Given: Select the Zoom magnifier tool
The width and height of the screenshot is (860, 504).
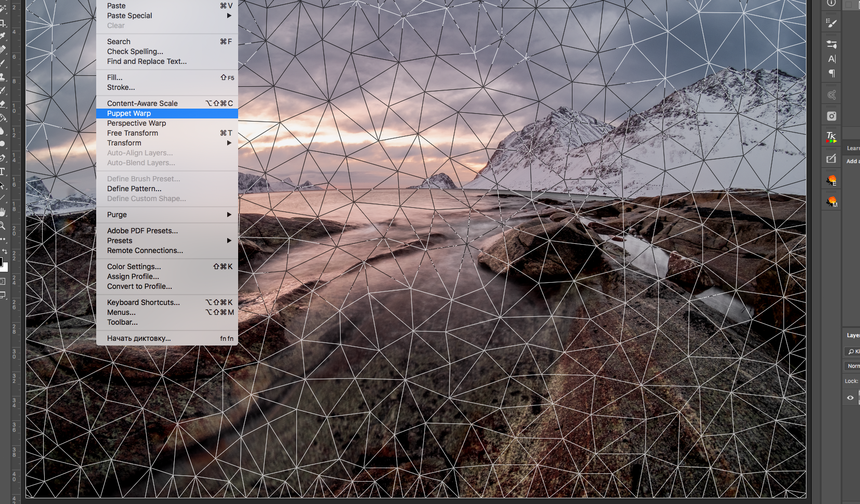Looking at the screenshot, I should point(3,226).
